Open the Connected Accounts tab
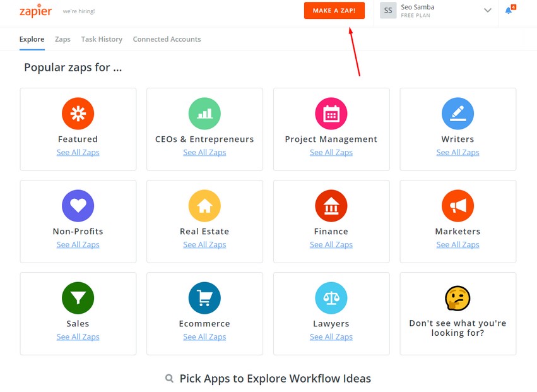The image size is (537, 392). coord(167,39)
